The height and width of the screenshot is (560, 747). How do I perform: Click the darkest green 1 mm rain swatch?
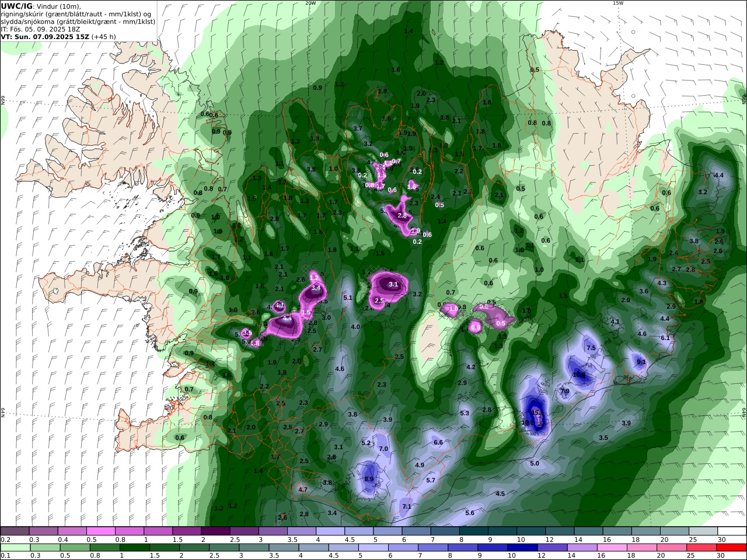coord(135,548)
